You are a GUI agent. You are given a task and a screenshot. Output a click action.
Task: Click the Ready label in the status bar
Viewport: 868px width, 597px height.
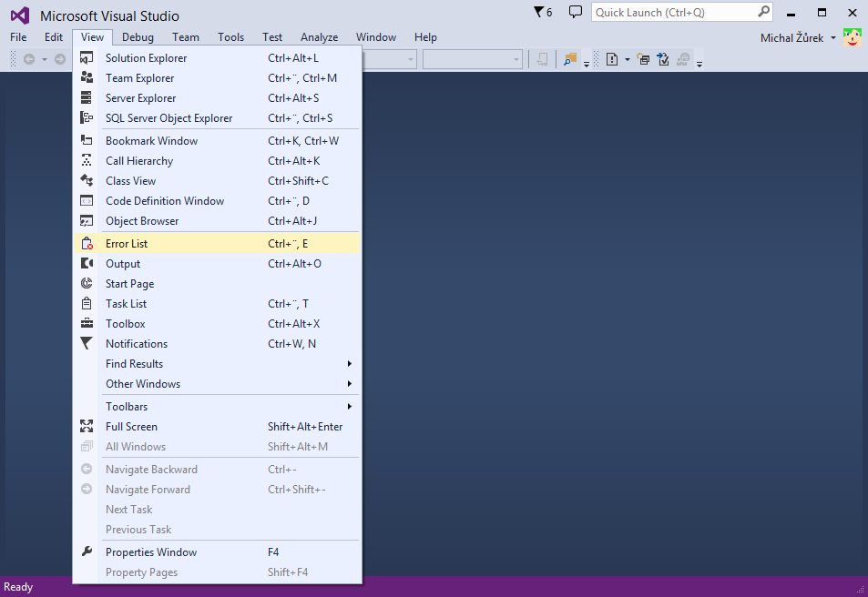coord(18,587)
